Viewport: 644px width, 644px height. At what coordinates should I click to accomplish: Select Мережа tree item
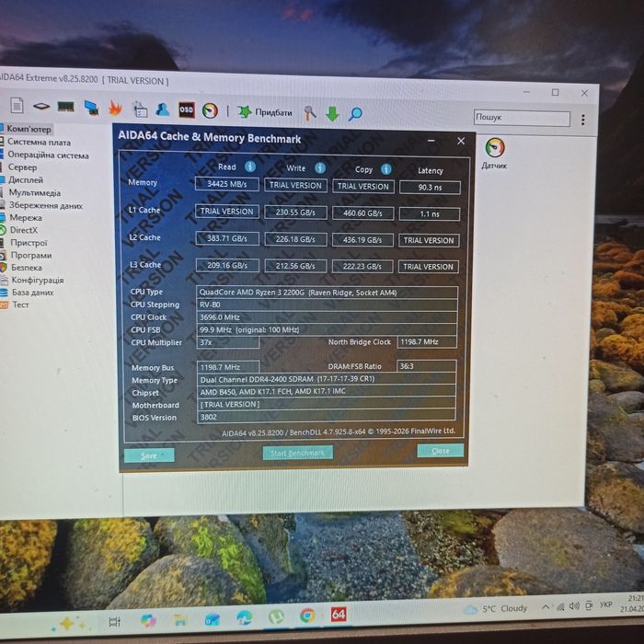click(x=26, y=218)
